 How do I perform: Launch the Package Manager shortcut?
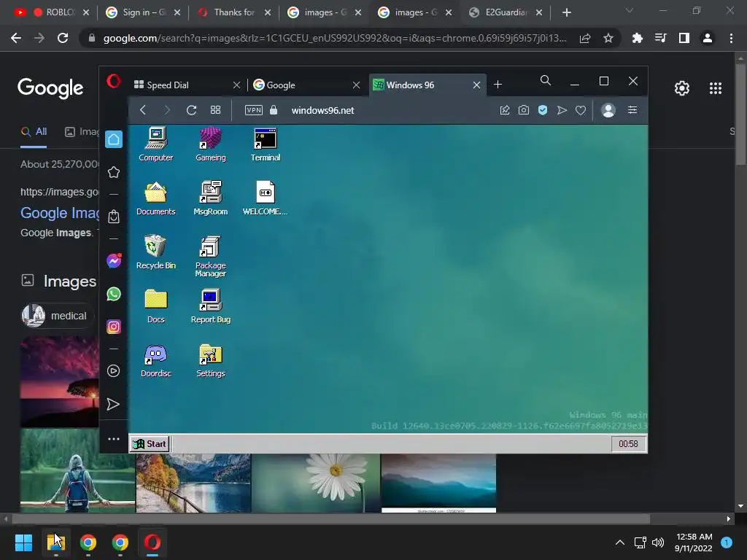[211, 256]
